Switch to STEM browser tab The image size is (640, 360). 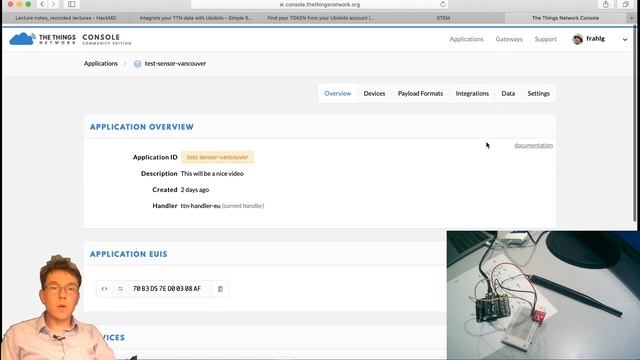[443, 18]
